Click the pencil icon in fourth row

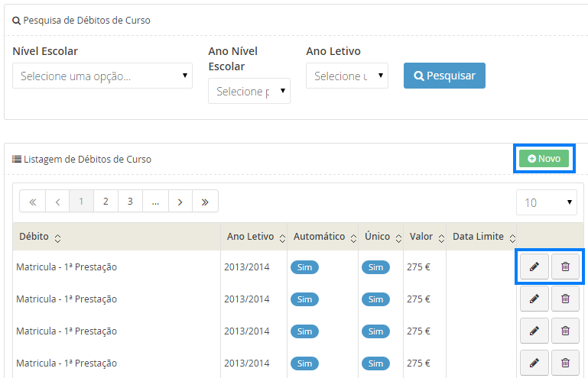tap(534, 363)
